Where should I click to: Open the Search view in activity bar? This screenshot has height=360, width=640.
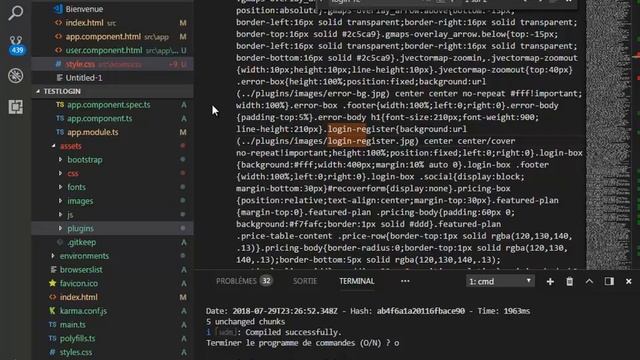tap(16, 13)
